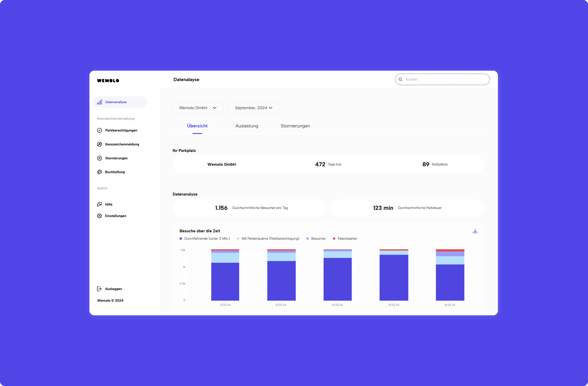The width and height of the screenshot is (588, 386).
Task: Click into the Suchen search field
Action: click(442, 79)
